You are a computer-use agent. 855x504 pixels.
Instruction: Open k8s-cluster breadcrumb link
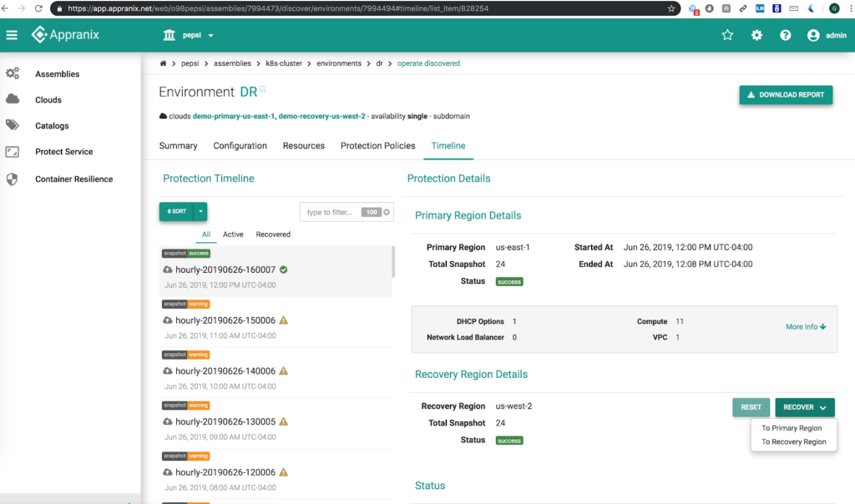(284, 63)
